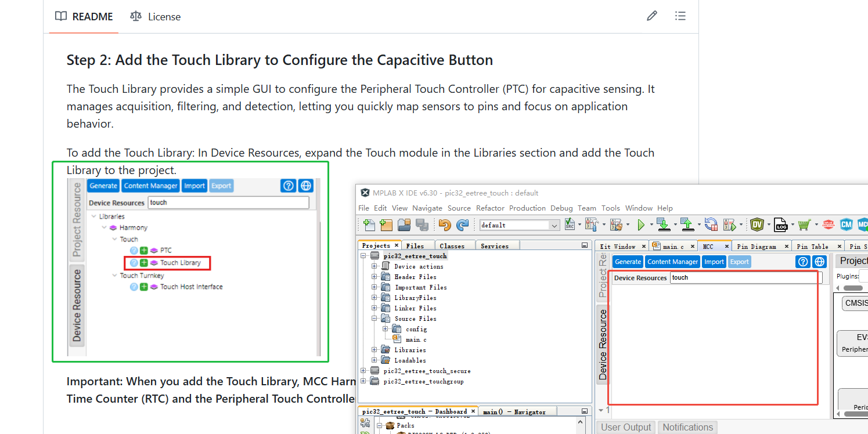The image size is (868, 434).
Task: Open the default configuration dropdown
Action: click(520, 225)
